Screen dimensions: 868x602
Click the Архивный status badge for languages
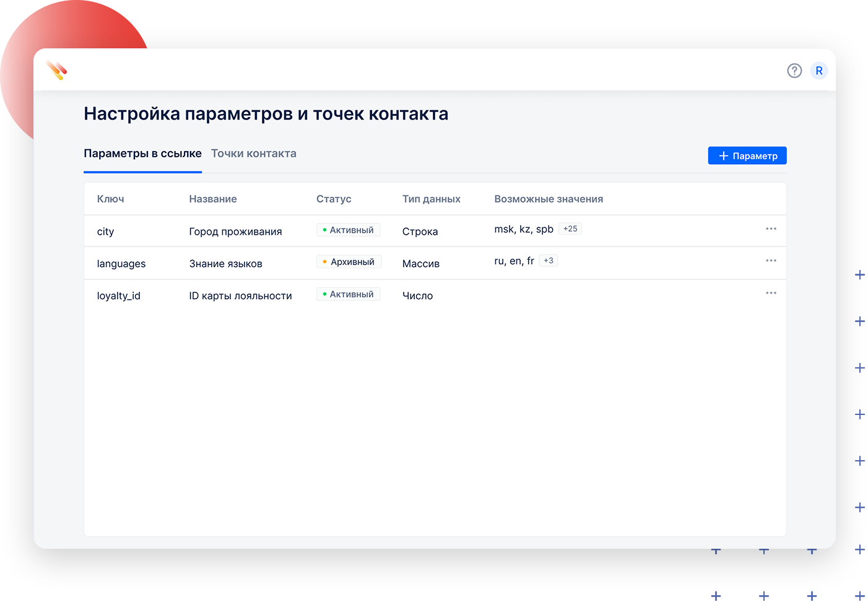click(x=349, y=262)
